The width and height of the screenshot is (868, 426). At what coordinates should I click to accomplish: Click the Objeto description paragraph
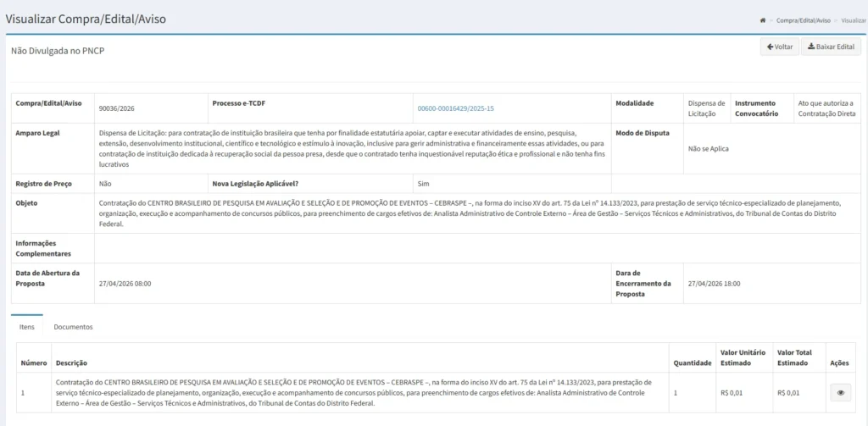[x=470, y=213]
